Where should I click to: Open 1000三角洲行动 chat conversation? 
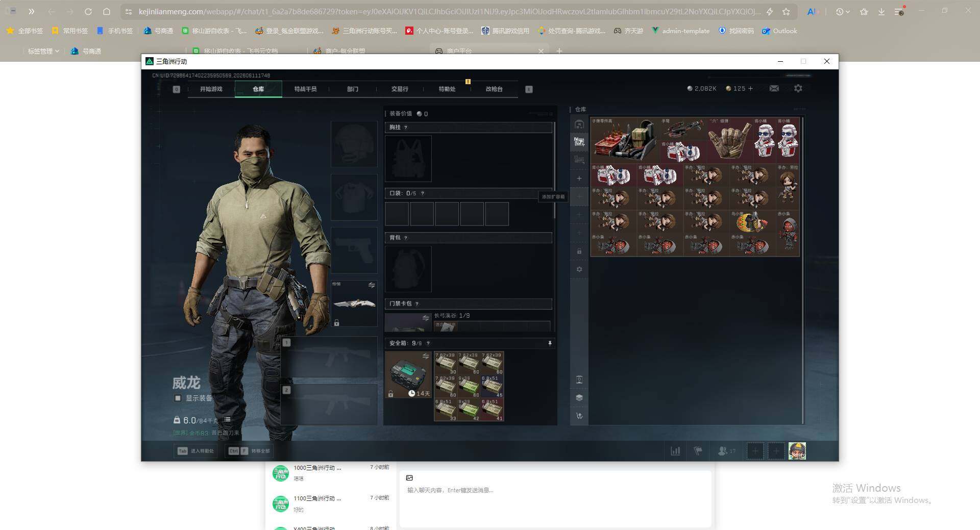coord(330,473)
